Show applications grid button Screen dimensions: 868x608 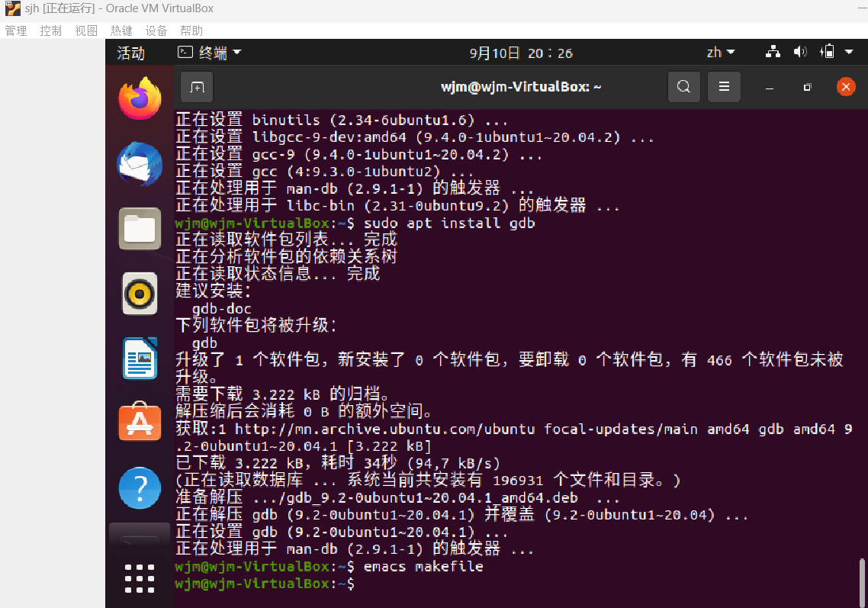140,579
